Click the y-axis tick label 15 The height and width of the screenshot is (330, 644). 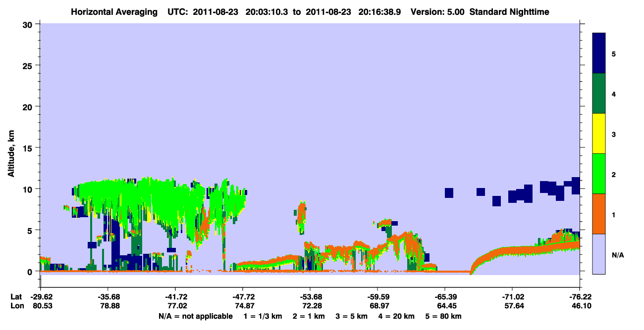click(x=29, y=148)
